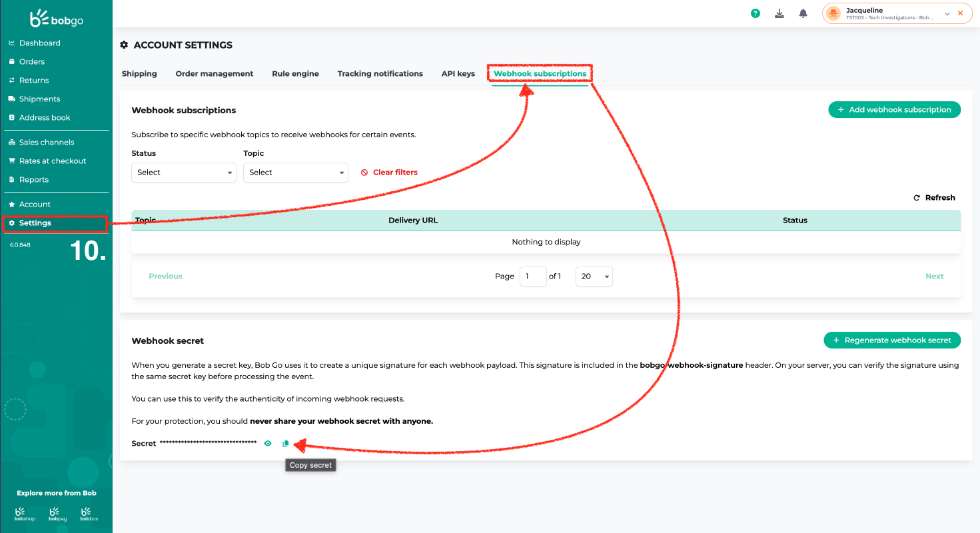Click the masked secret asterisks value
The width and height of the screenshot is (980, 533).
pyautogui.click(x=209, y=443)
